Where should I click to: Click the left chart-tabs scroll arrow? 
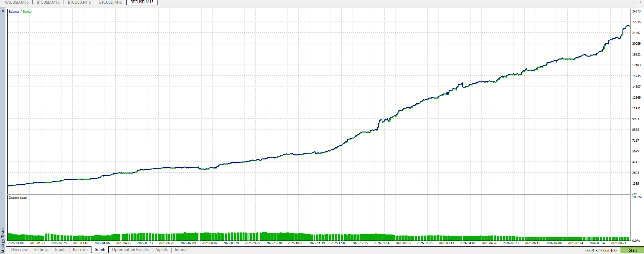[634, 2]
